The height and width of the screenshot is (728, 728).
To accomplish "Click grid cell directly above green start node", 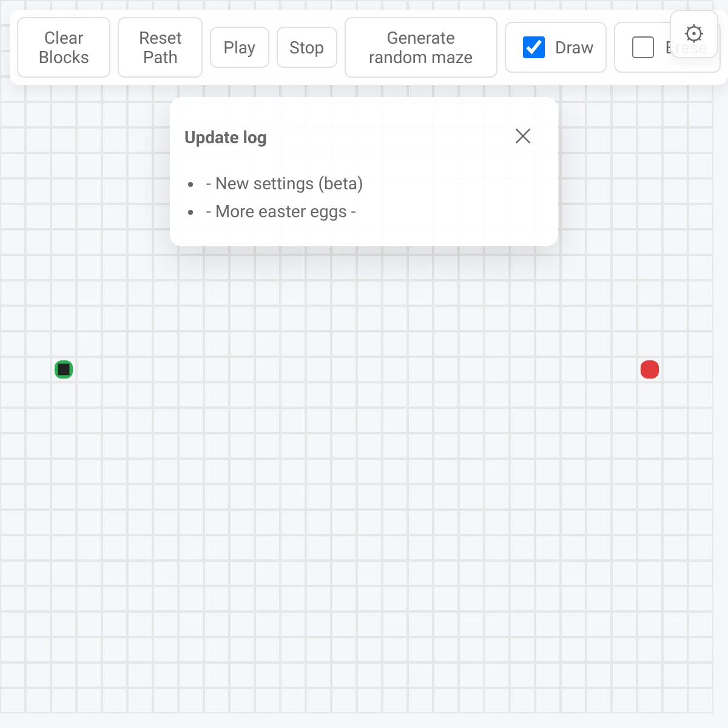I will pos(64,344).
